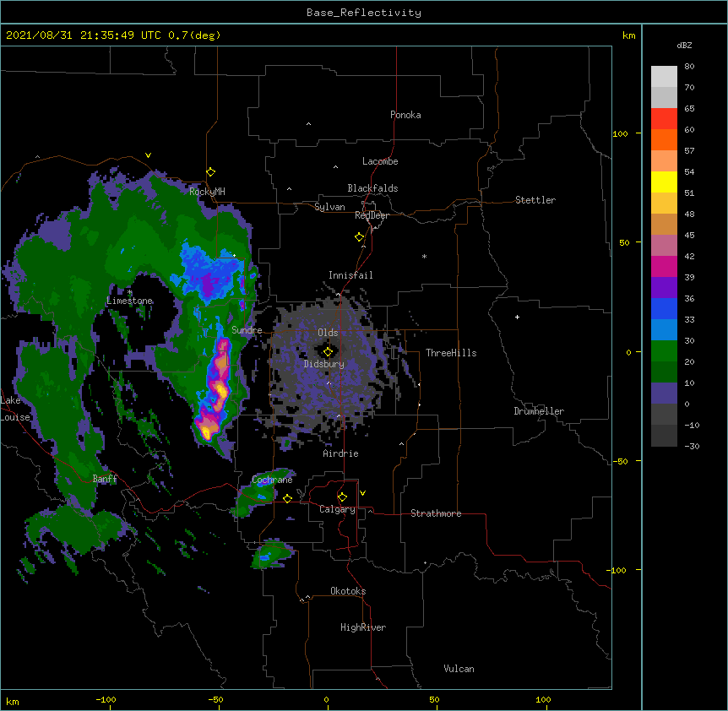Click the Strathmore label
The height and width of the screenshot is (711, 728).
pyautogui.click(x=436, y=513)
